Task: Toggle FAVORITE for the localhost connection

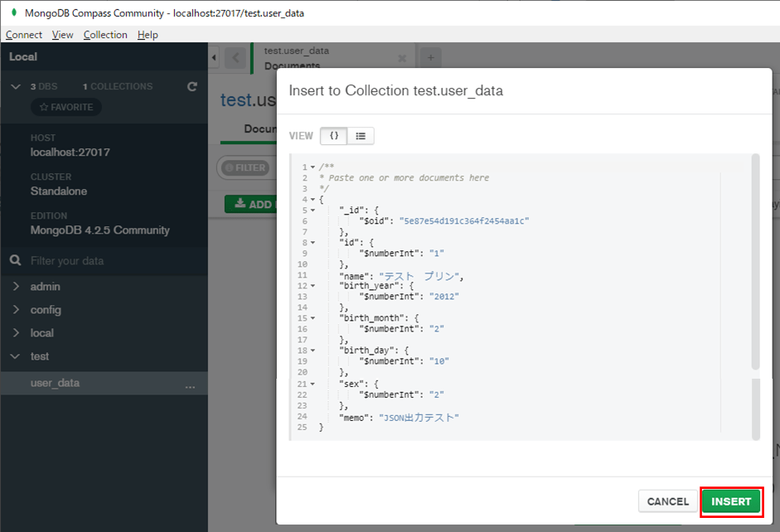Action: pos(65,106)
